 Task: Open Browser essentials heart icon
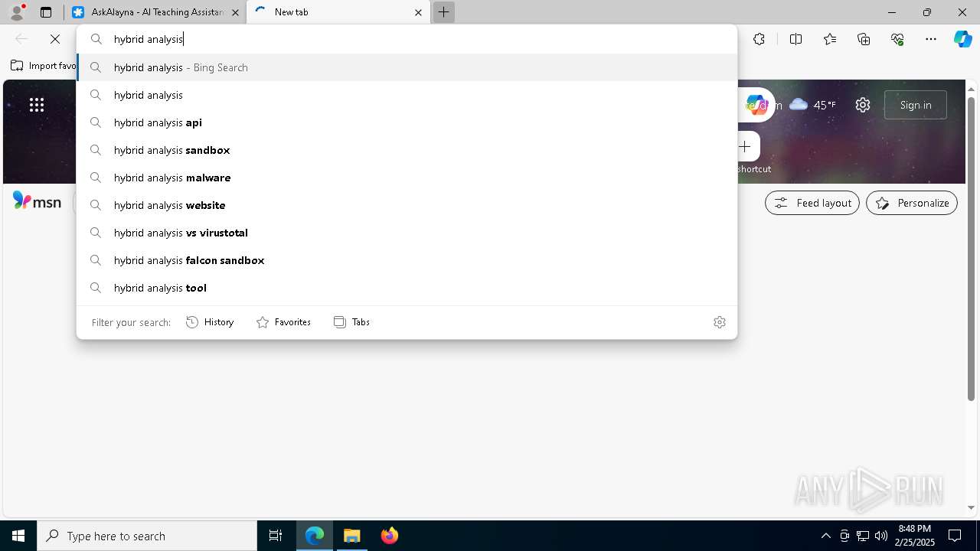tap(897, 39)
